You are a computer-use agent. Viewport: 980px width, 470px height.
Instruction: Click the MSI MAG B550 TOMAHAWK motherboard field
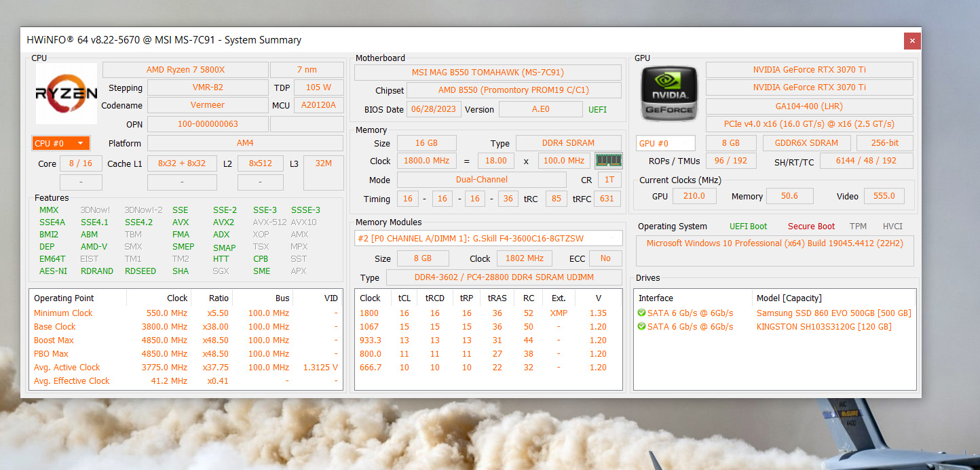tap(487, 73)
